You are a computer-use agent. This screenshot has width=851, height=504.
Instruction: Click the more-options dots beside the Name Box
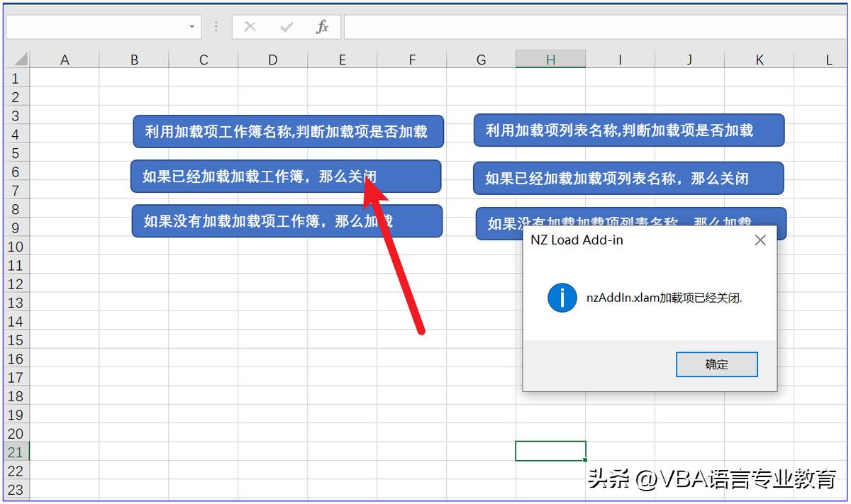(216, 27)
